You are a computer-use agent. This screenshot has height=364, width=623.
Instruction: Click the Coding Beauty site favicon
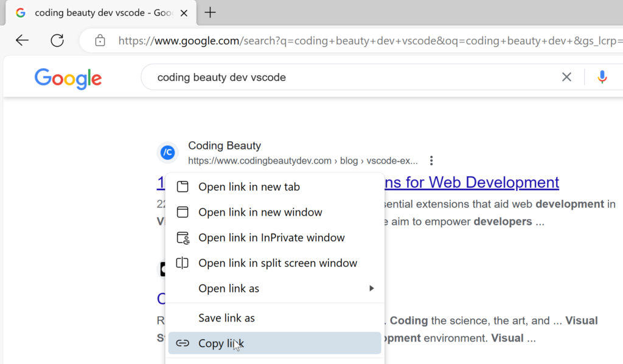167,153
